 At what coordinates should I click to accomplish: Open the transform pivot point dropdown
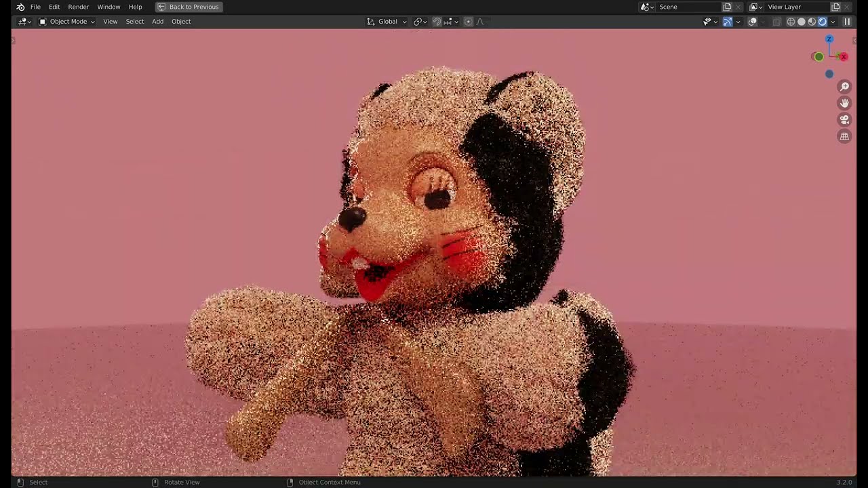point(420,22)
